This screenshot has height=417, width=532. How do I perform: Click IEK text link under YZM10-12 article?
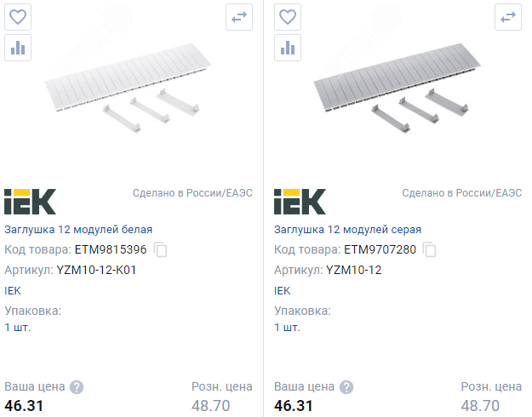tap(282, 290)
